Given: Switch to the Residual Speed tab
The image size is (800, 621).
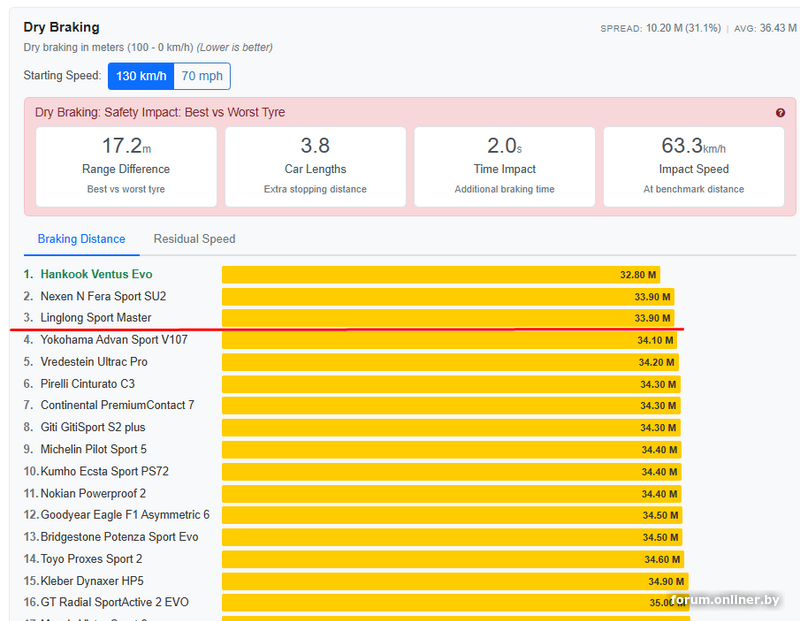Looking at the screenshot, I should tap(194, 239).
